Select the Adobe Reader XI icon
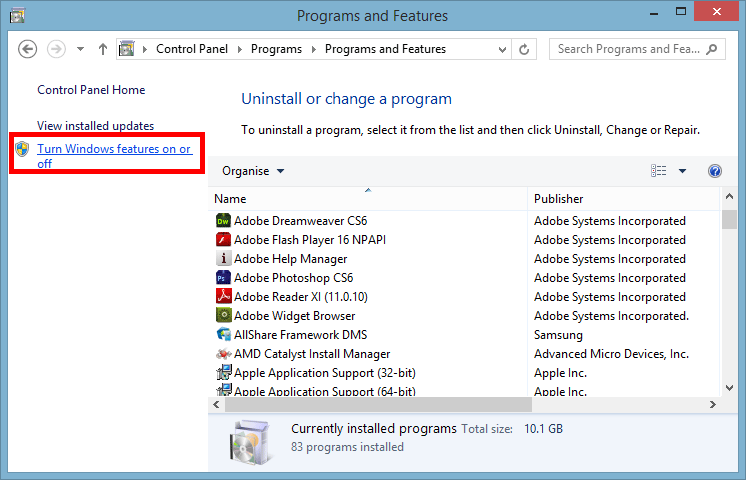The image size is (746, 480). (x=223, y=297)
